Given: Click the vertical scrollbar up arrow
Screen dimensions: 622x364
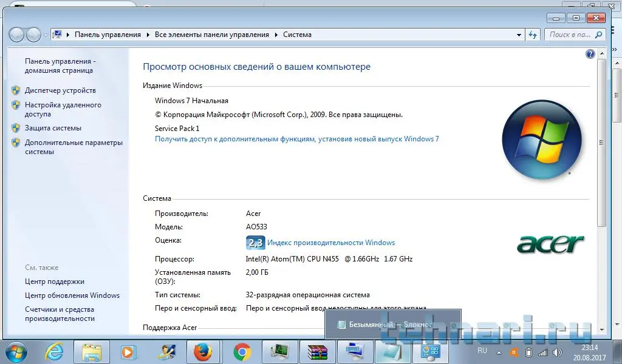Looking at the screenshot, I should 602,53.
